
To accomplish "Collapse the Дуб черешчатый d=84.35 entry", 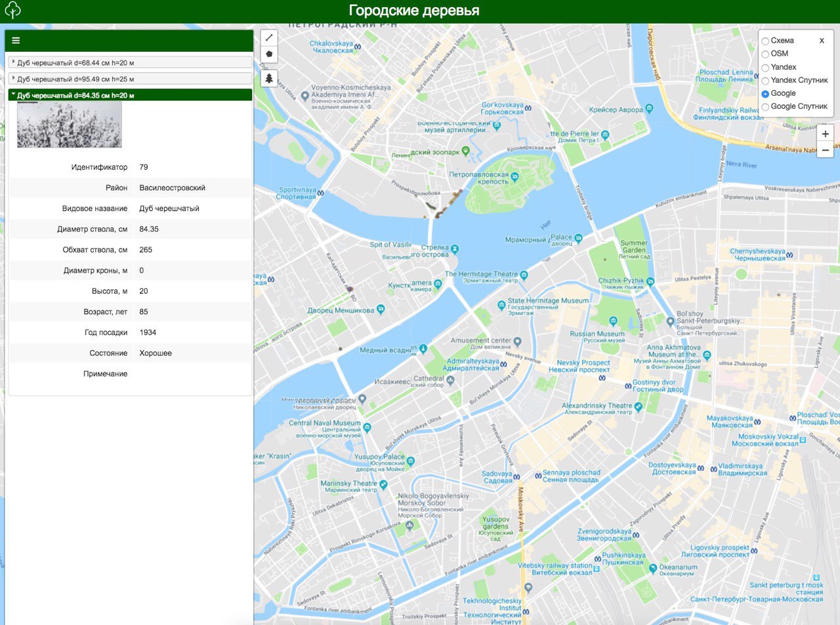I will [x=130, y=95].
